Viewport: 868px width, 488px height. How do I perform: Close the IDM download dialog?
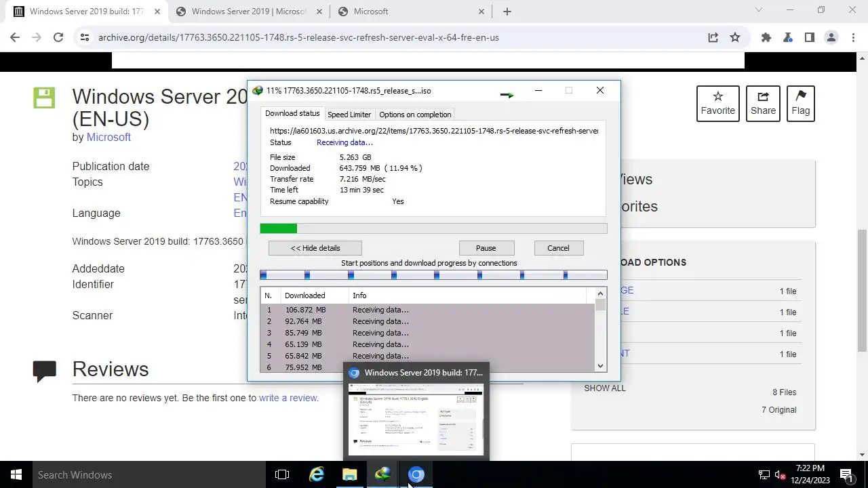point(600,90)
